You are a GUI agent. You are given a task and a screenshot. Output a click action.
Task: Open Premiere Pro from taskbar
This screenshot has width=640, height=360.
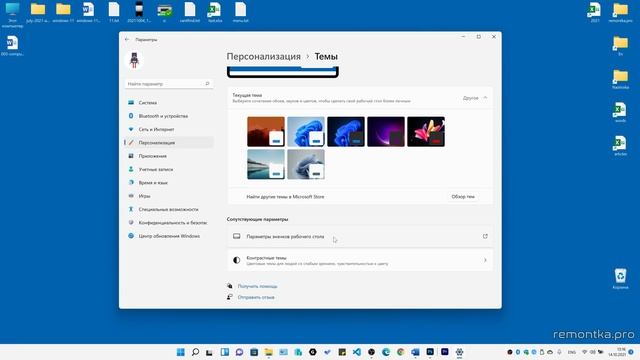tap(444, 352)
